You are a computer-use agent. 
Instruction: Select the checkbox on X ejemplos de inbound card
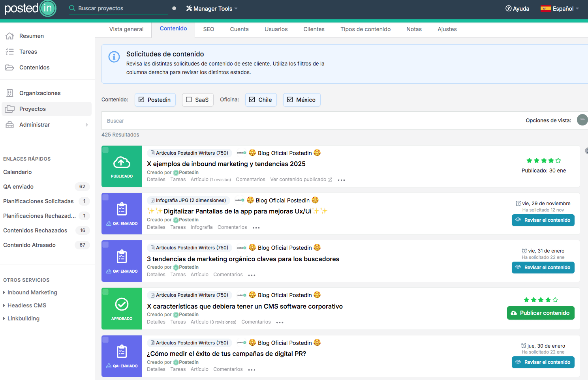tap(105, 150)
